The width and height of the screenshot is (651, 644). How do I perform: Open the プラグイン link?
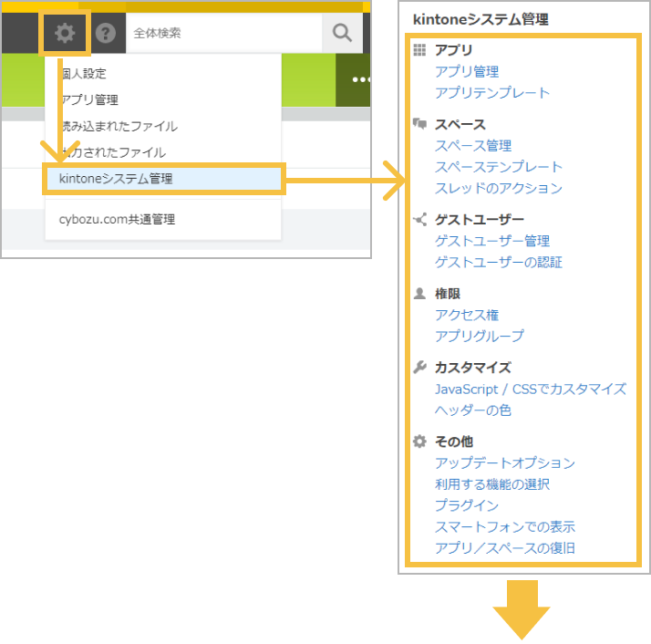pos(467,505)
